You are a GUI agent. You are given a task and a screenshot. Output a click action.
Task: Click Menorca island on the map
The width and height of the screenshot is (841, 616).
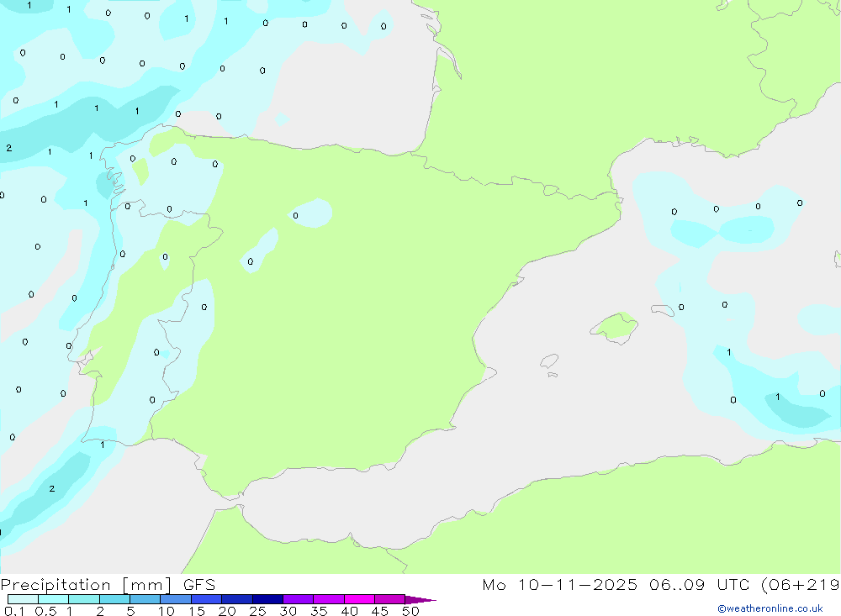coord(663,310)
